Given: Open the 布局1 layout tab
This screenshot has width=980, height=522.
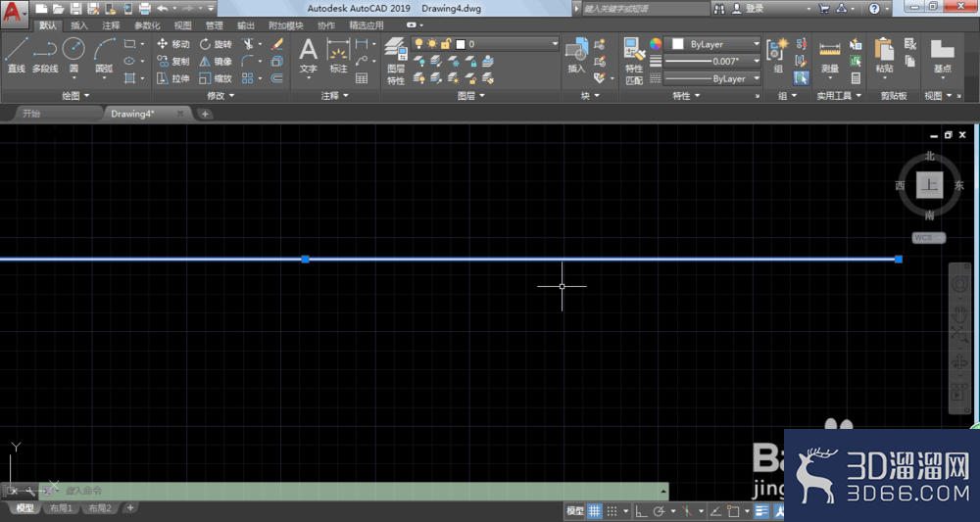Looking at the screenshot, I should coord(61,508).
